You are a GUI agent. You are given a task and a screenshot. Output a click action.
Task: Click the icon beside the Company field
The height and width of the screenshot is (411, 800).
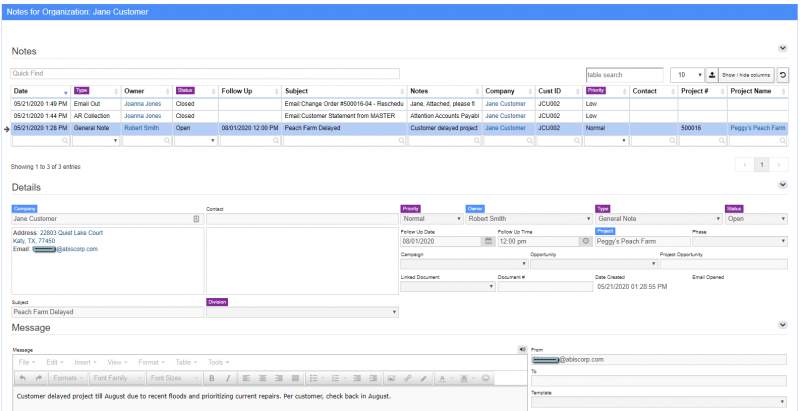point(196,218)
